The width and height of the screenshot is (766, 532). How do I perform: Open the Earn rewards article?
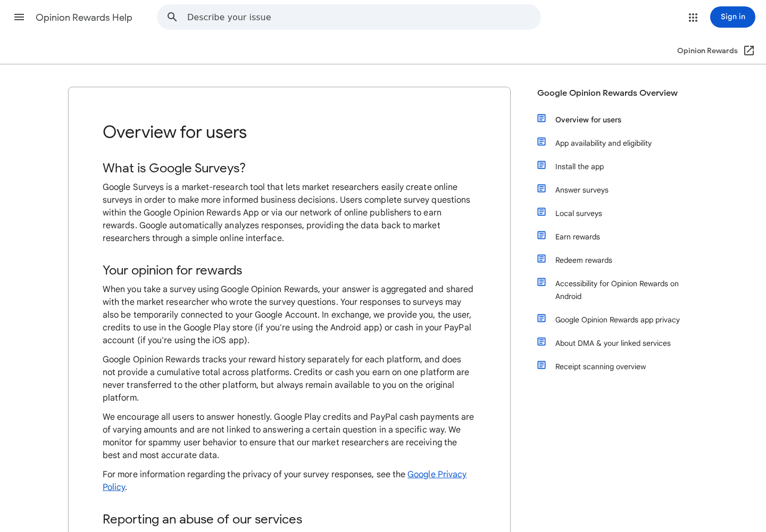point(578,237)
